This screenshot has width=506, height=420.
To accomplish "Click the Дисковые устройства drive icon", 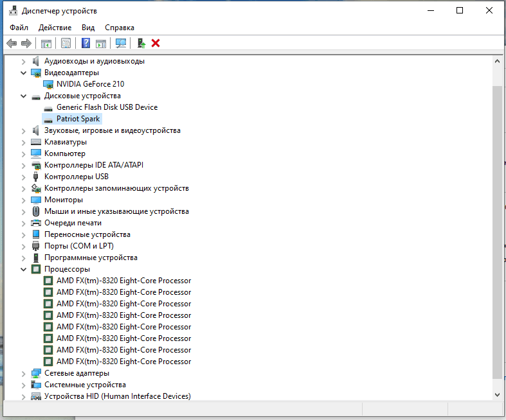I will [x=36, y=96].
